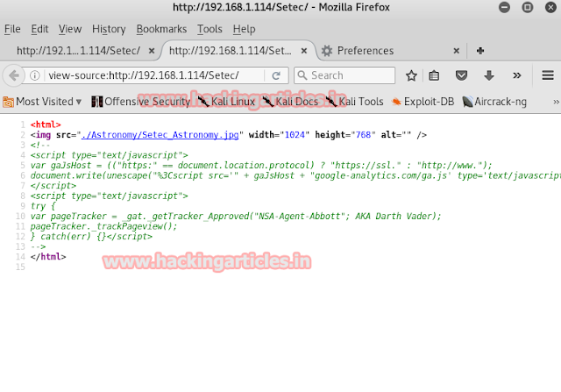Click the Preferences gear icon tab
This screenshot has width=561, height=392.
pos(326,51)
